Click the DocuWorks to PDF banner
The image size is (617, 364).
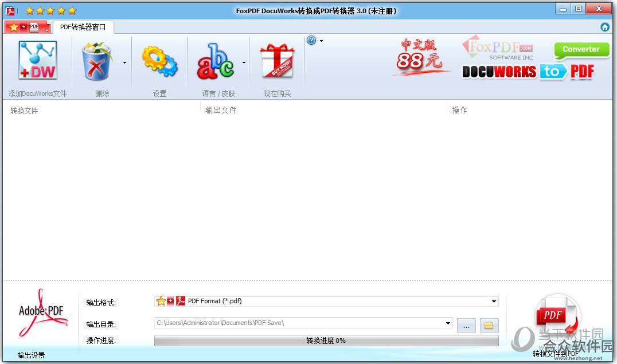click(x=528, y=72)
